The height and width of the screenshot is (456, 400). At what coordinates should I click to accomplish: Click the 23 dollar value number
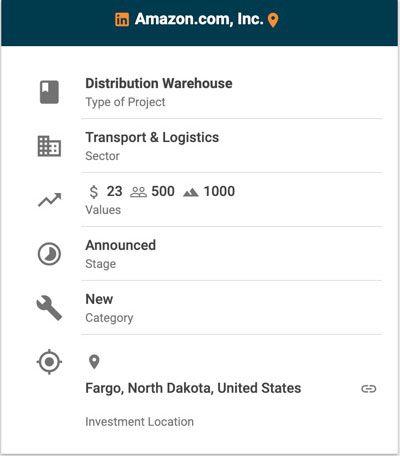click(114, 191)
